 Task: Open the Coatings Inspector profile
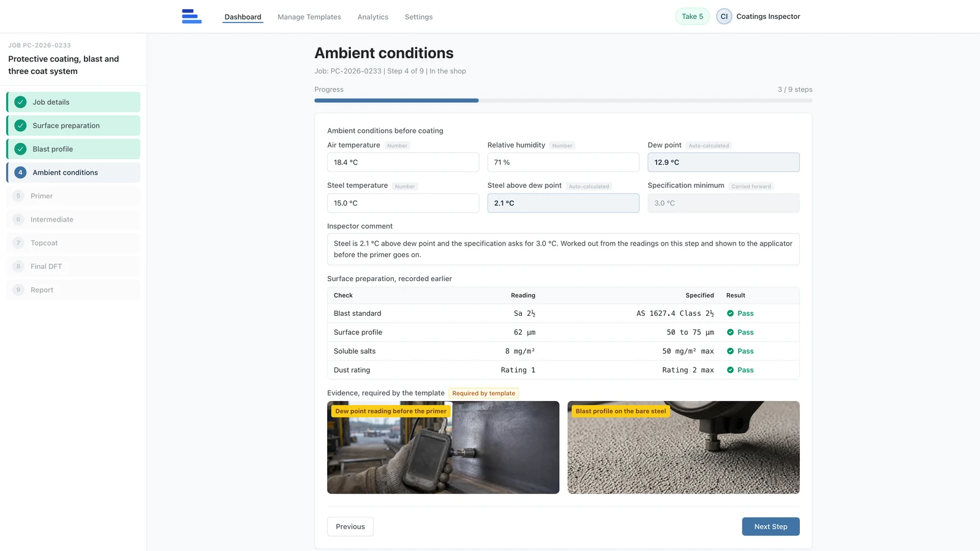768,17
